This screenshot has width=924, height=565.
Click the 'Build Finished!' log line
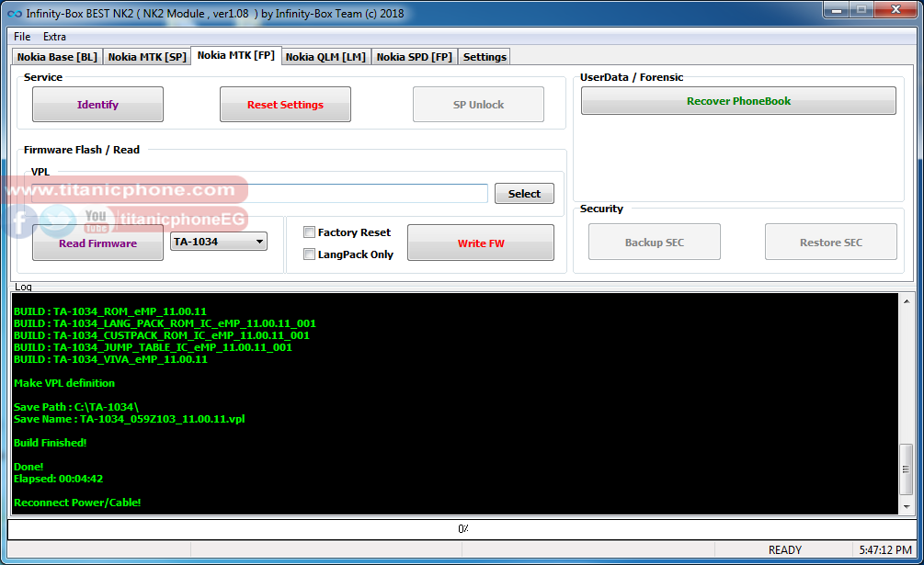coord(50,443)
